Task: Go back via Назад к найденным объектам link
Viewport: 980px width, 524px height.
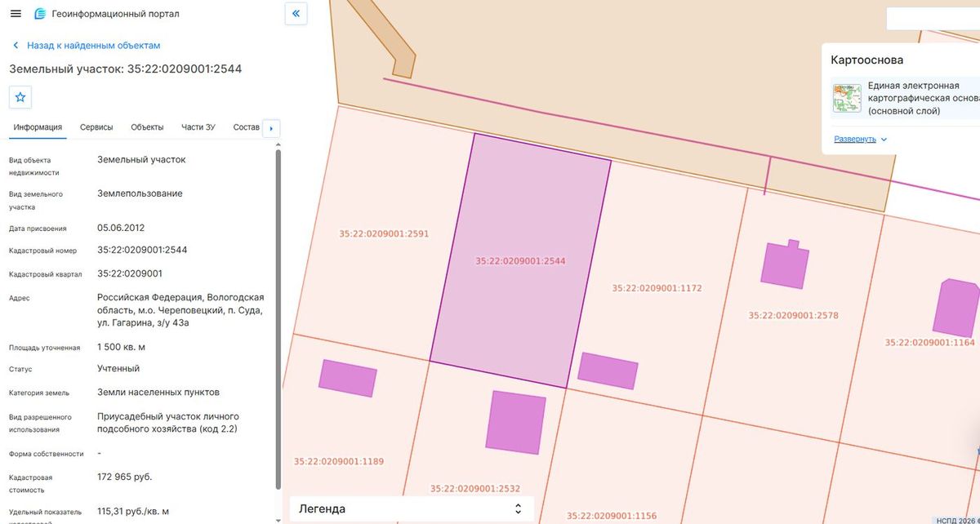Action: (93, 46)
